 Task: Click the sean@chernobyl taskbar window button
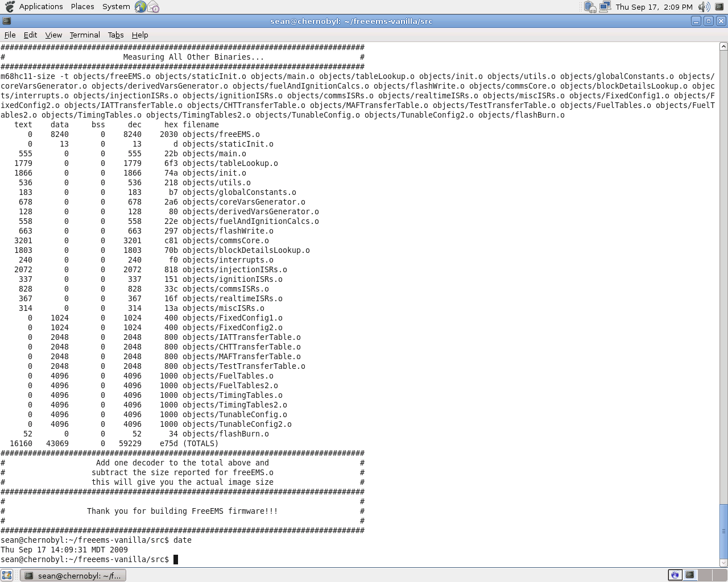pos(73,576)
